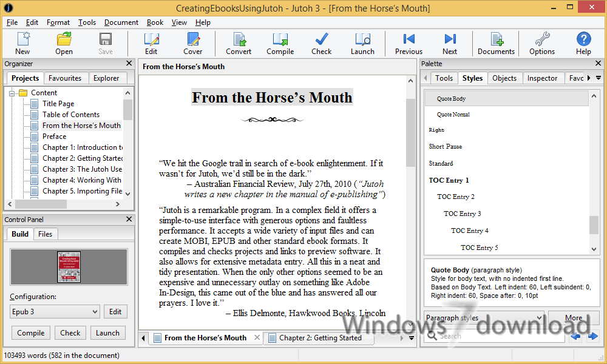
Task: Click Launch button in Control Panel
Action: pyautogui.click(x=107, y=332)
